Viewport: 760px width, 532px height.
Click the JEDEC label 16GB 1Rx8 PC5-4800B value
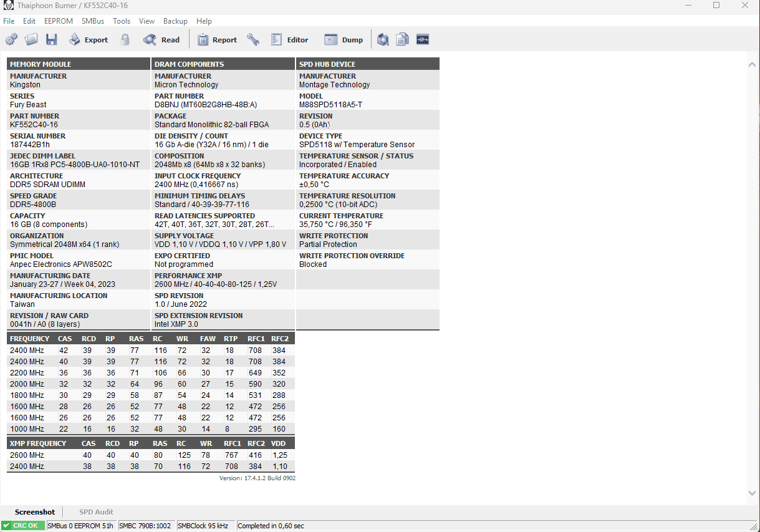[75, 165]
